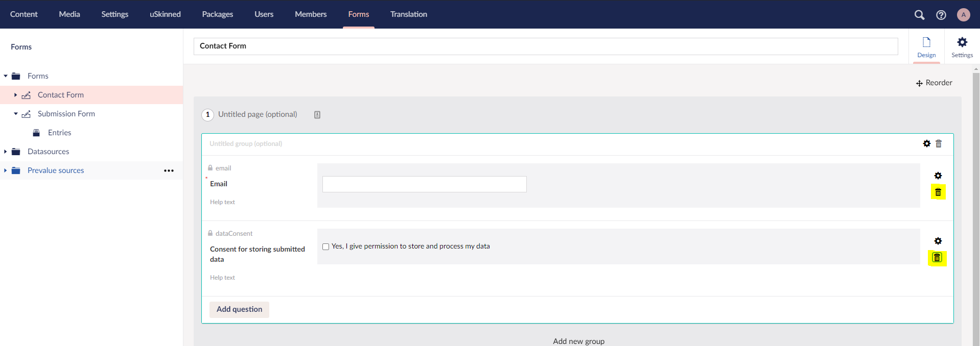Screen dimensions: 980x346
Task: Open the Packages section
Action: 218,14
